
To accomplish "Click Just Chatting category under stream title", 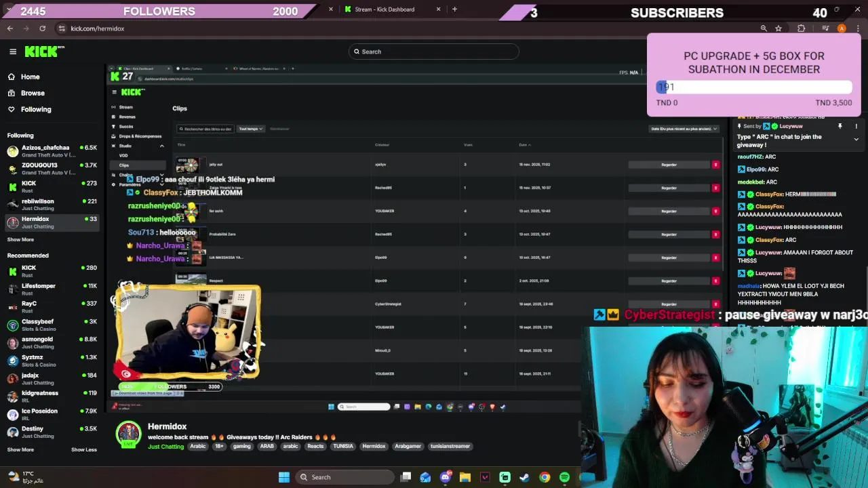I will pyautogui.click(x=165, y=447).
